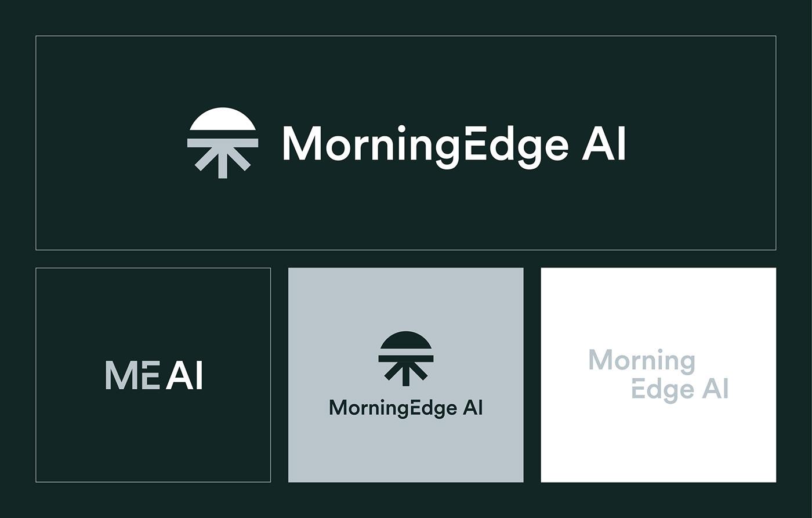Click the large sunrise logo icon
812x518 pixels.
click(223, 143)
